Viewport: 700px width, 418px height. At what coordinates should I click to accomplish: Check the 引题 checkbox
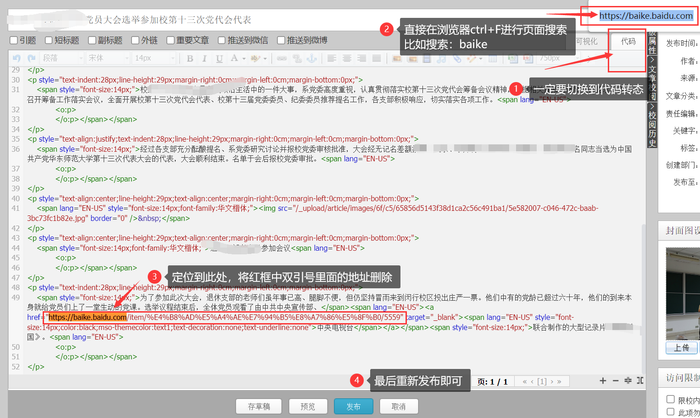(14, 40)
